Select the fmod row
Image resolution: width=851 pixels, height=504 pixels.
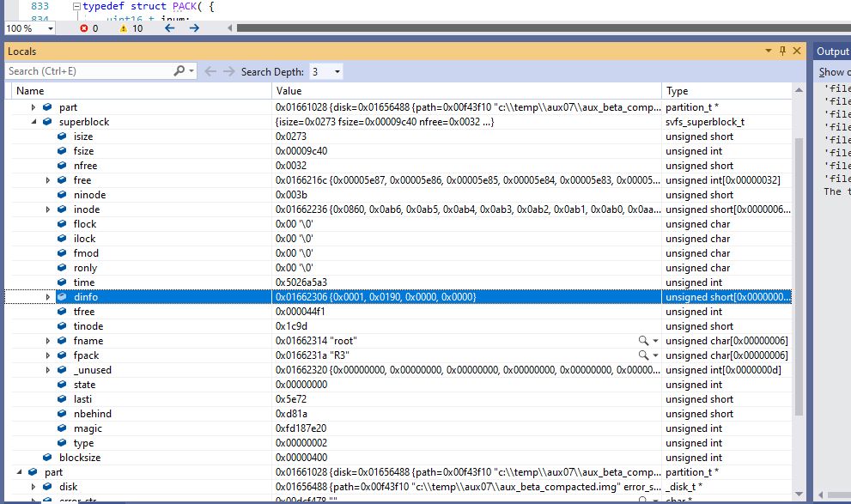tap(398, 253)
